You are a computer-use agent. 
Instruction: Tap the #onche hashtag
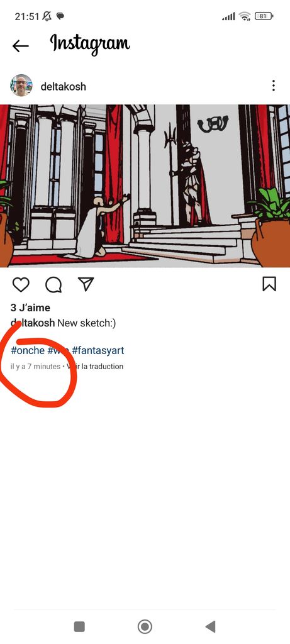tap(28, 351)
